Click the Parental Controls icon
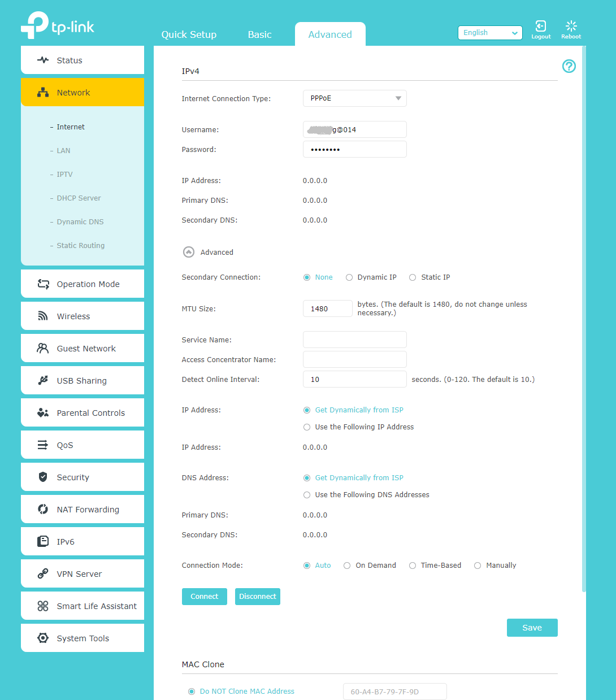Screen dimensions: 616x700 coord(43,413)
